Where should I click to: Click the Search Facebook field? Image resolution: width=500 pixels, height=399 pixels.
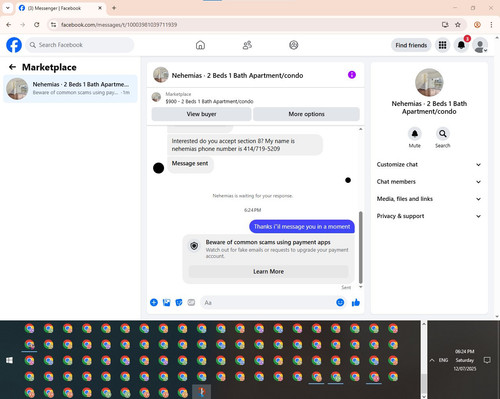pyautogui.click(x=80, y=45)
